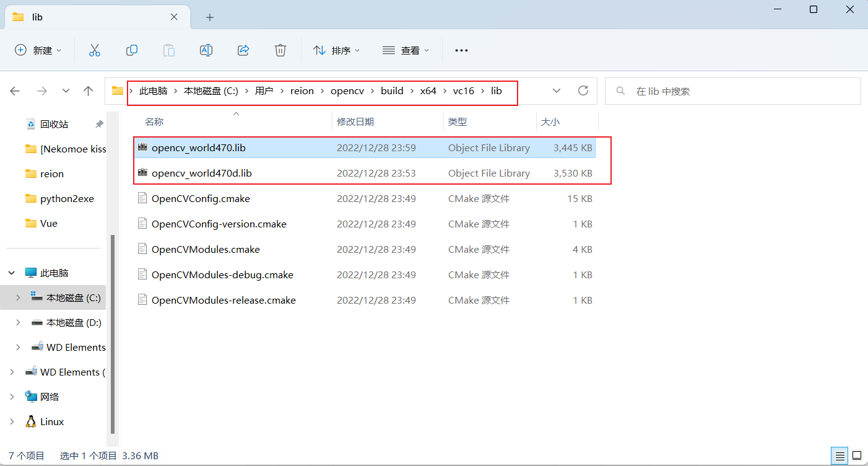The image size is (868, 466).
Task: Click the opencv_world470d.lib file icon
Action: pos(142,173)
